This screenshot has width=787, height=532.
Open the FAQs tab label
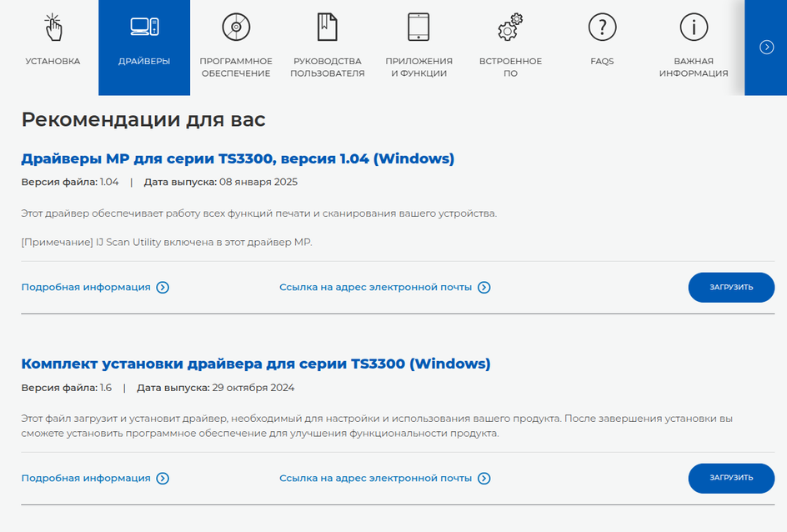point(602,61)
